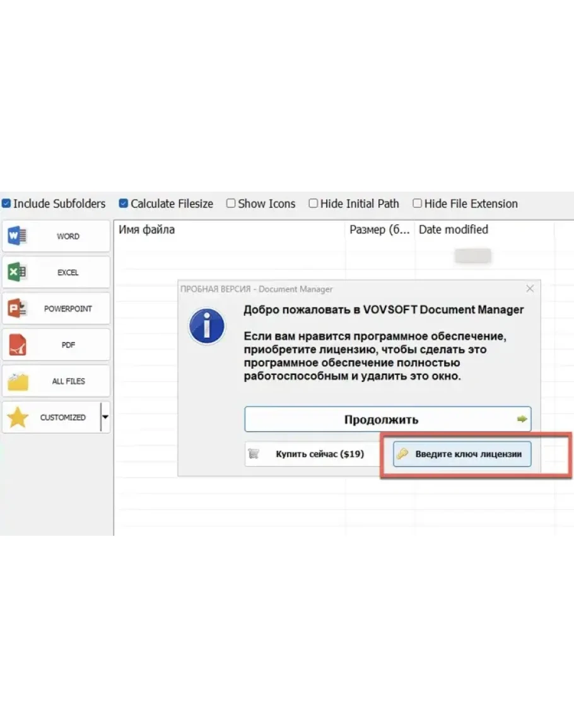Select the All Files folder icon

pos(17,381)
